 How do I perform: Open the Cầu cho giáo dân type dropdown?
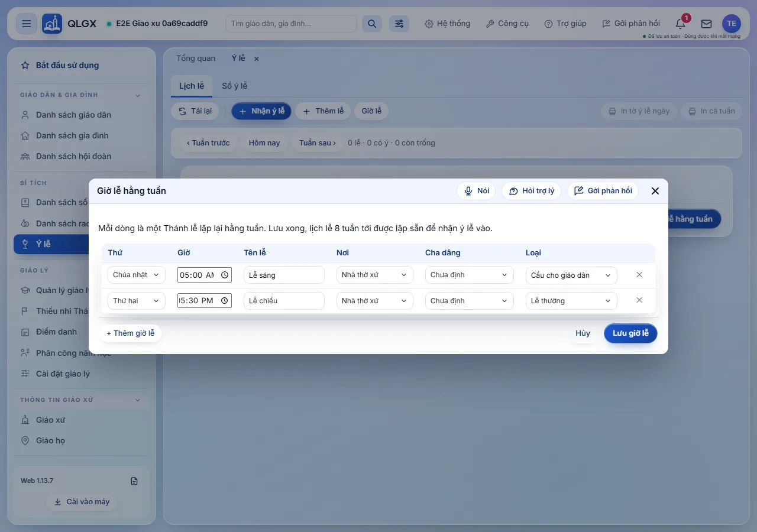coord(571,275)
